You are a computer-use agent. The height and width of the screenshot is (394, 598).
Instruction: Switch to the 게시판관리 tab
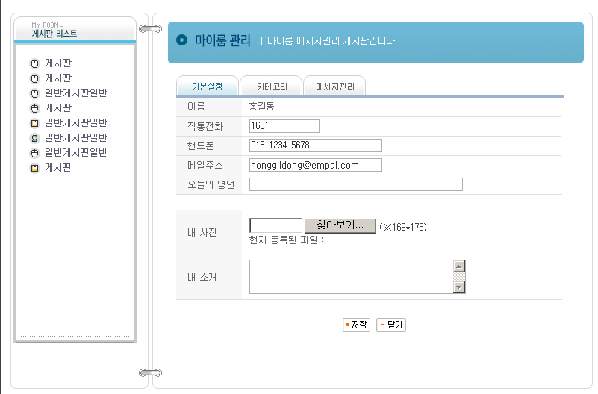[x=335, y=86]
